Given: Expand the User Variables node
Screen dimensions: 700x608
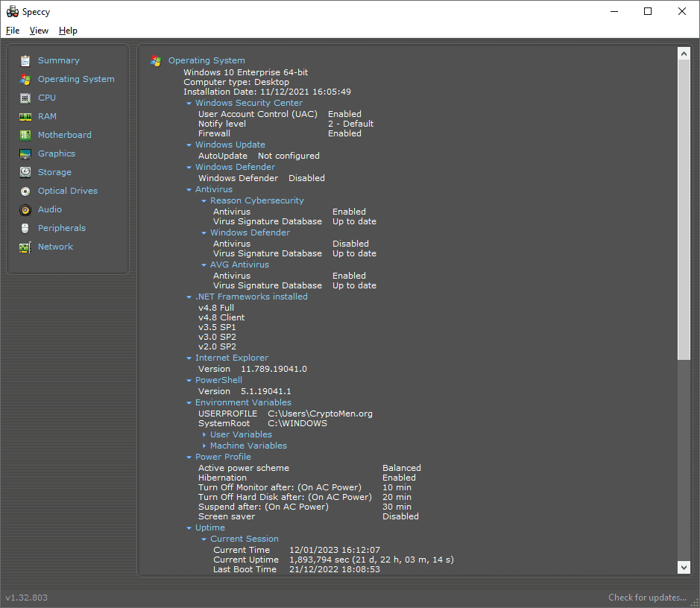Looking at the screenshot, I should point(204,435).
